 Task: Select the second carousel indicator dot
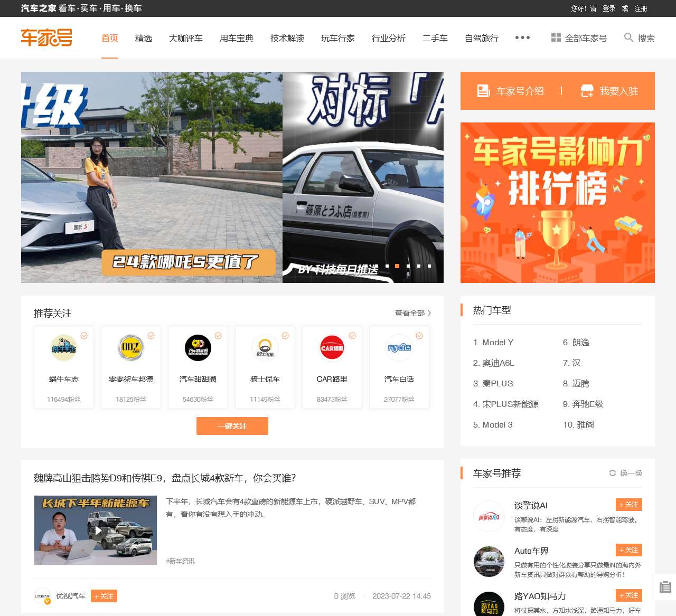(x=397, y=266)
